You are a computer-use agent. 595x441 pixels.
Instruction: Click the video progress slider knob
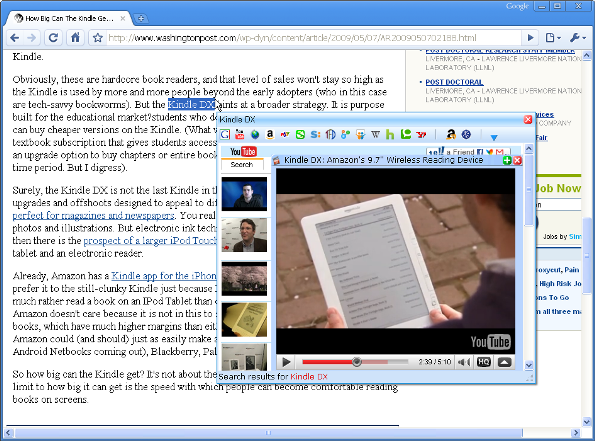356,362
